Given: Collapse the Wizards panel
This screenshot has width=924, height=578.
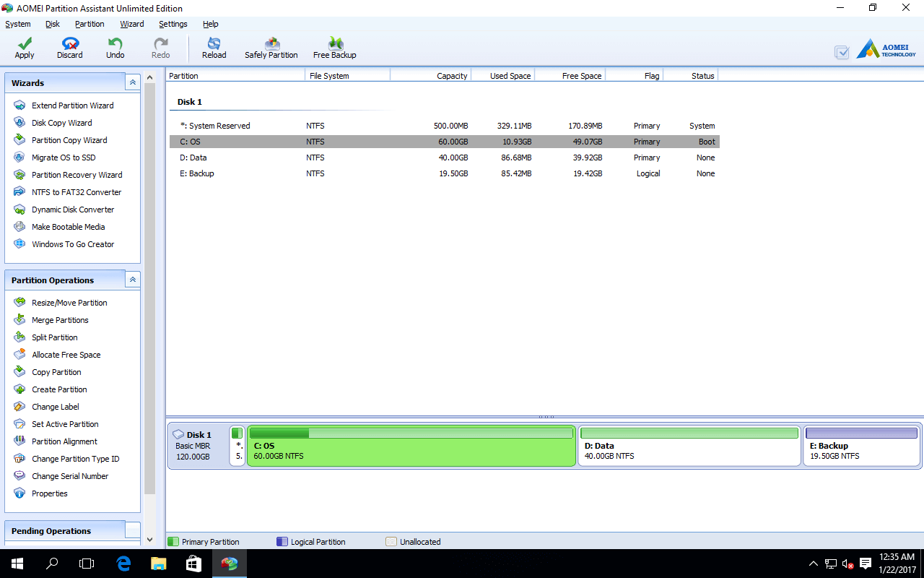Looking at the screenshot, I should point(133,82).
